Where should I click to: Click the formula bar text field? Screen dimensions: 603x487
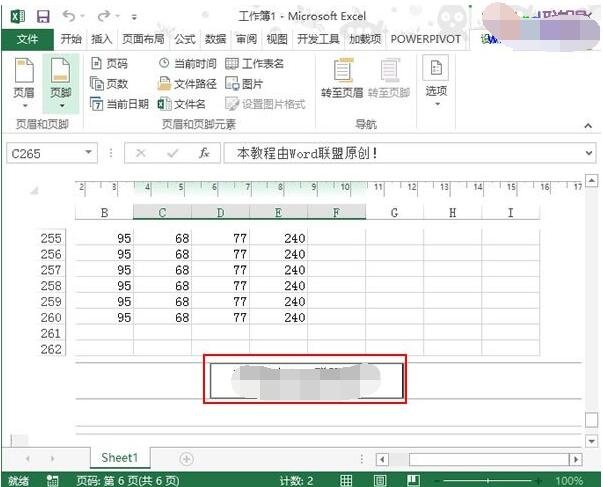pos(403,153)
